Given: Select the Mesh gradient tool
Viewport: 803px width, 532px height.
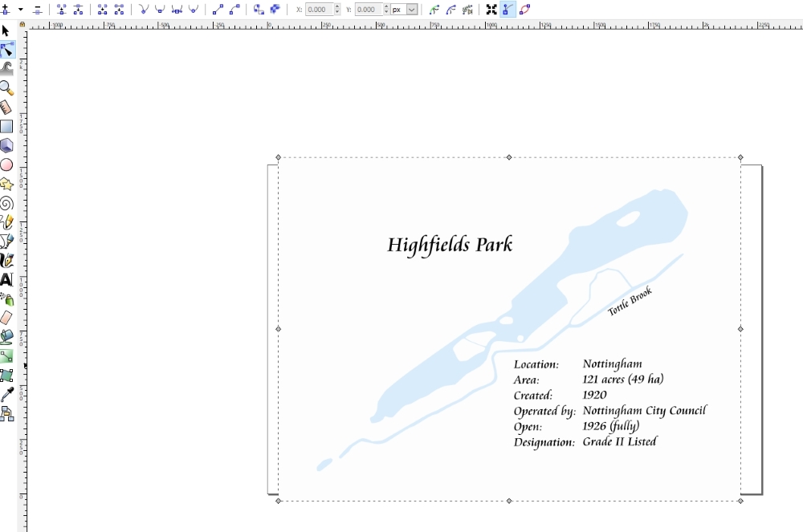Looking at the screenshot, I should tap(6, 376).
